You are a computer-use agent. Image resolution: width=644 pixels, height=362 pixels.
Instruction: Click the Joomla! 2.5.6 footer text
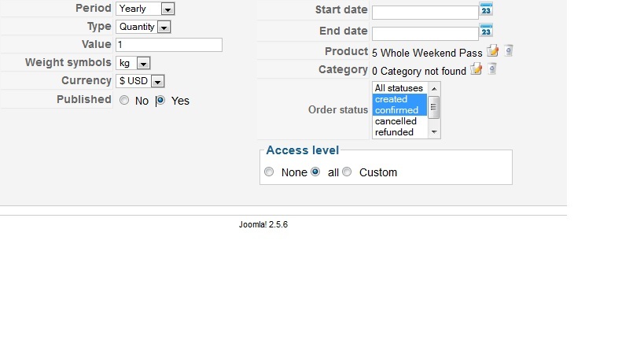click(x=263, y=224)
